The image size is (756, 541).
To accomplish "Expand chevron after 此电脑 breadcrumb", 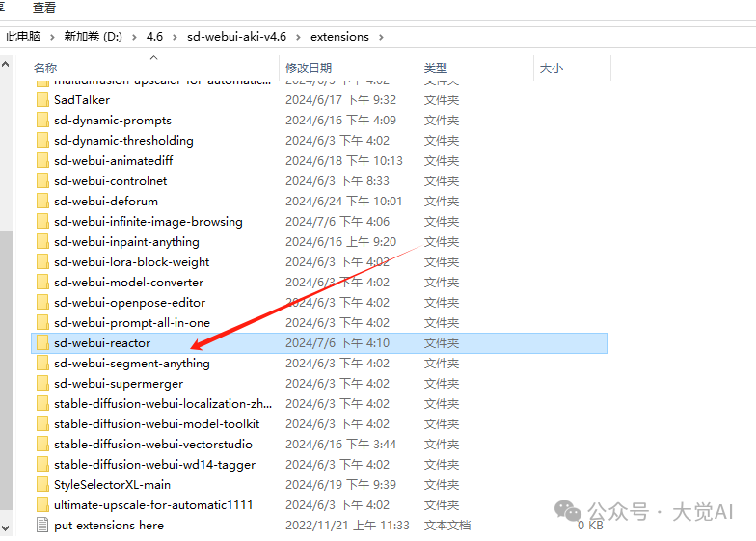I will pos(52,37).
